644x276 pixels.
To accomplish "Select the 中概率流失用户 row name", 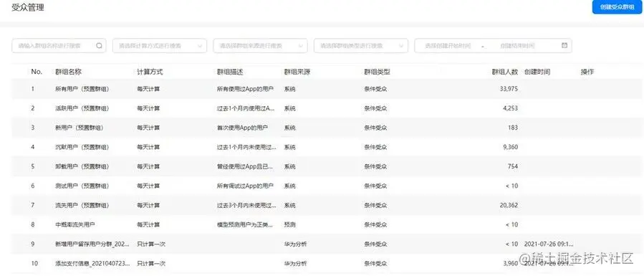I will point(75,224).
